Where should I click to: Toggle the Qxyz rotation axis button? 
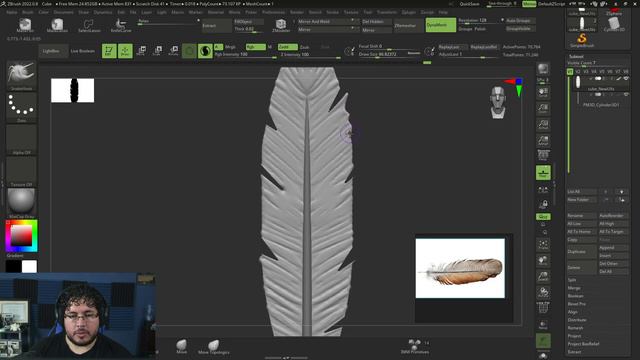(543, 217)
